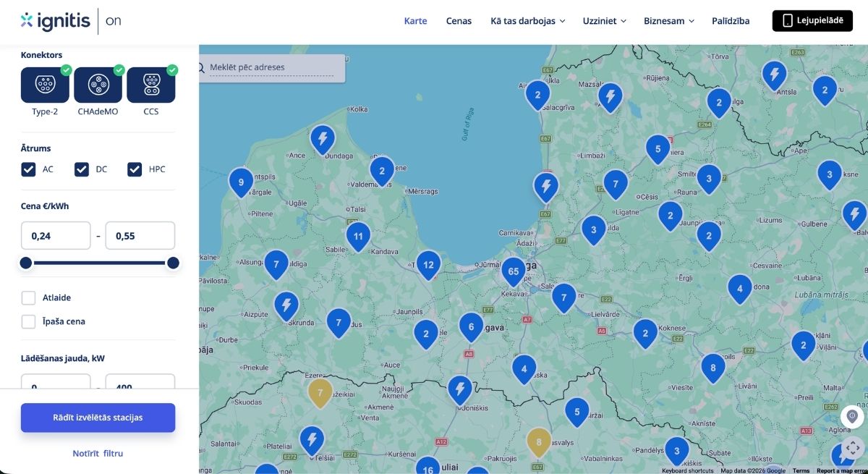This screenshot has height=474, width=868.
Task: Click the Lejupielādē download button
Action: 812,21
